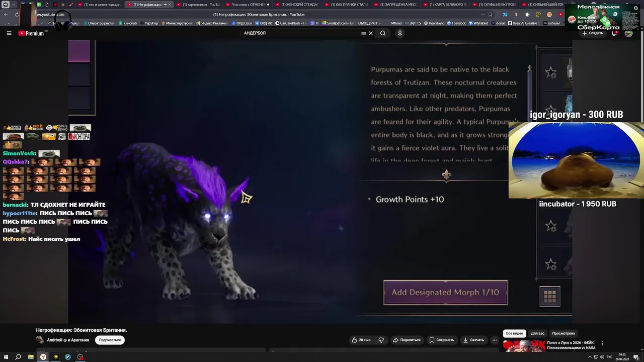Go to YouTube Premium home logo
Viewport: 644px width, 362px height.
tap(31, 33)
